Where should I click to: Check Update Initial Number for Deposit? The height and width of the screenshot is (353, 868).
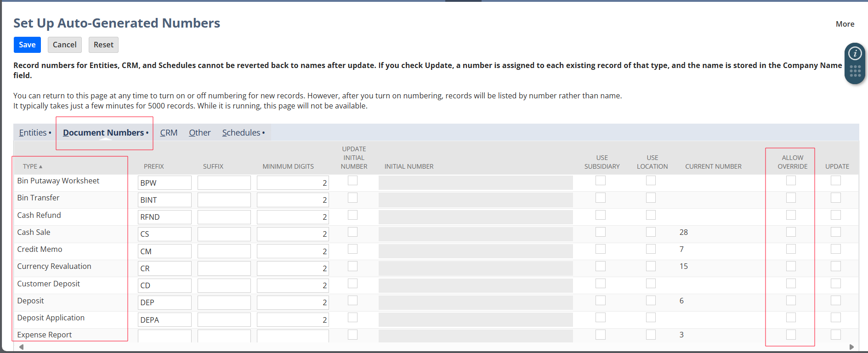pyautogui.click(x=352, y=301)
